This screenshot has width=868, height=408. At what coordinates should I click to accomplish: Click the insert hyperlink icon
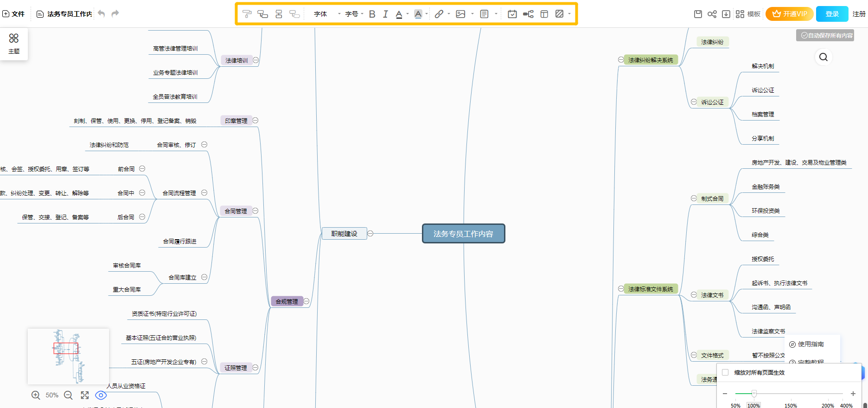pyautogui.click(x=439, y=14)
